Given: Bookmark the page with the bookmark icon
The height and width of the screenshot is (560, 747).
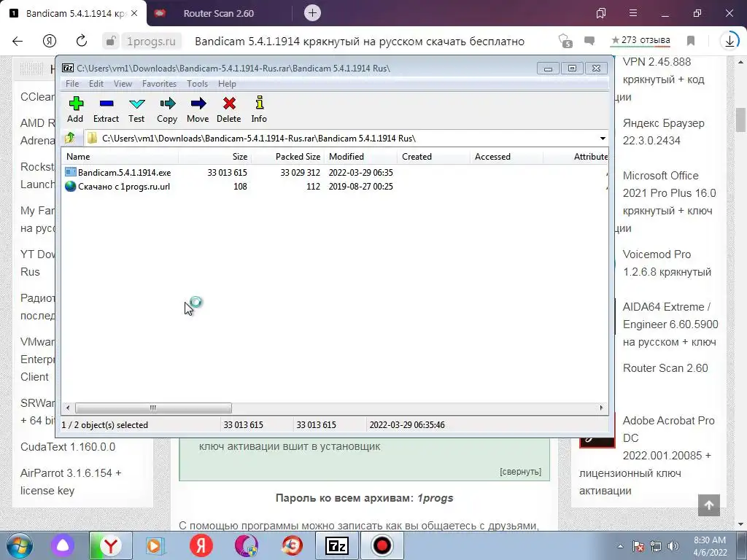Looking at the screenshot, I should [691, 42].
